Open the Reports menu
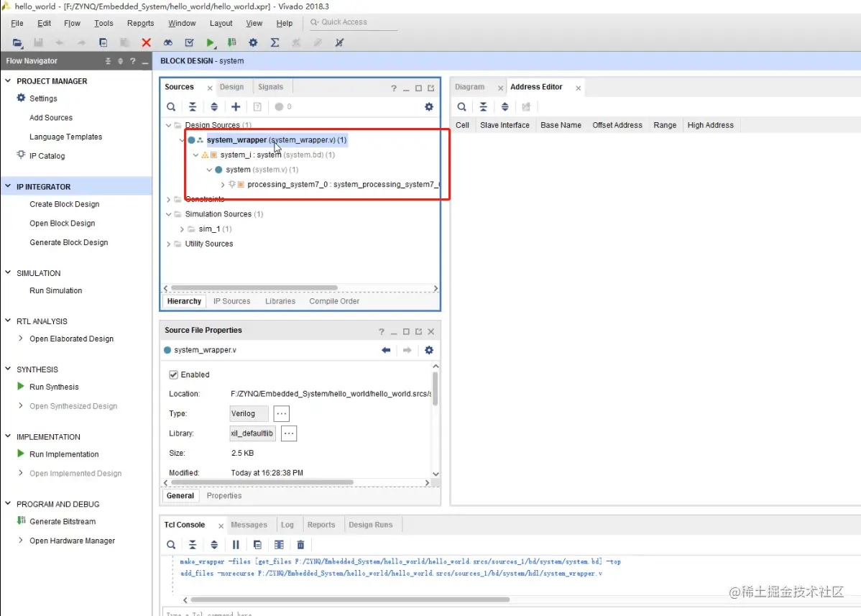The height and width of the screenshot is (616, 861). (x=141, y=23)
